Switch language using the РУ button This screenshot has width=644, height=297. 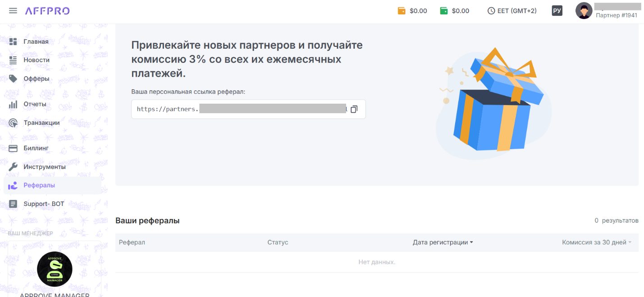click(557, 11)
